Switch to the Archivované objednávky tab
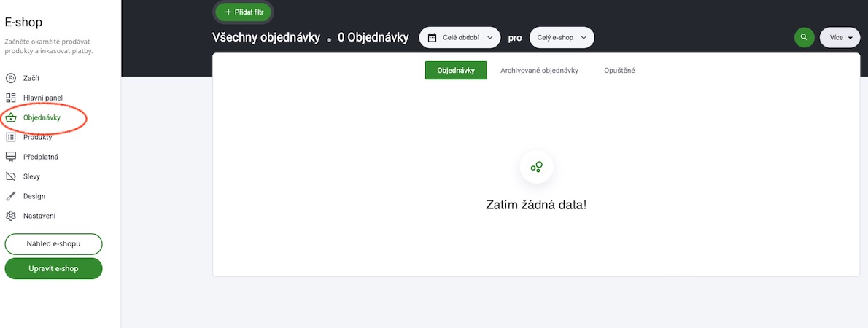The width and height of the screenshot is (868, 328). coord(539,71)
